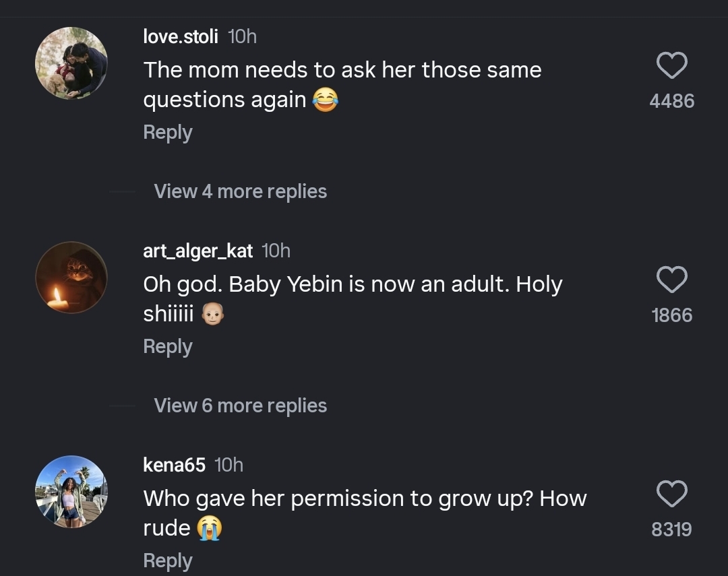Tap the 1866 like count
The width and height of the screenshot is (728, 576).
coord(671,315)
